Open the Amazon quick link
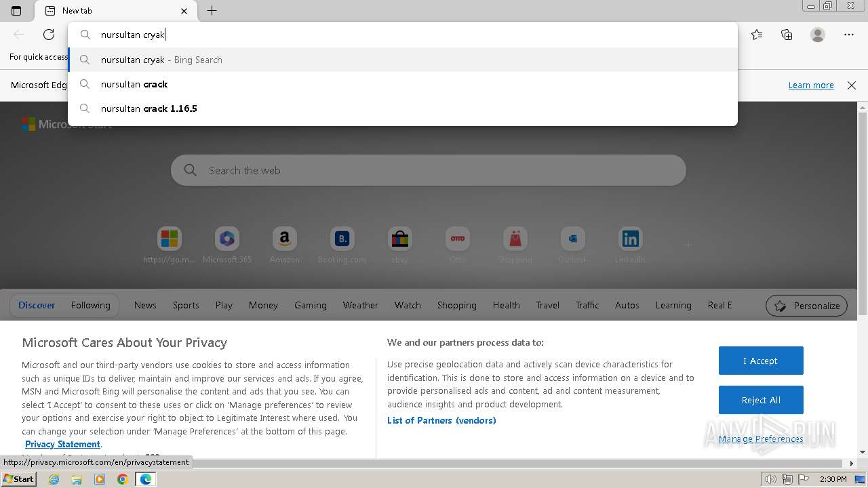Image resolution: width=868 pixels, height=488 pixels. click(x=285, y=245)
